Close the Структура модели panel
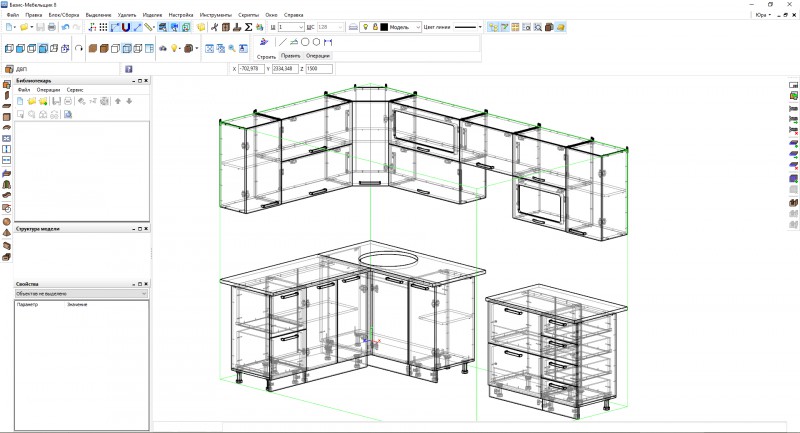Image resolution: width=800 pixels, height=433 pixels. [x=146, y=229]
